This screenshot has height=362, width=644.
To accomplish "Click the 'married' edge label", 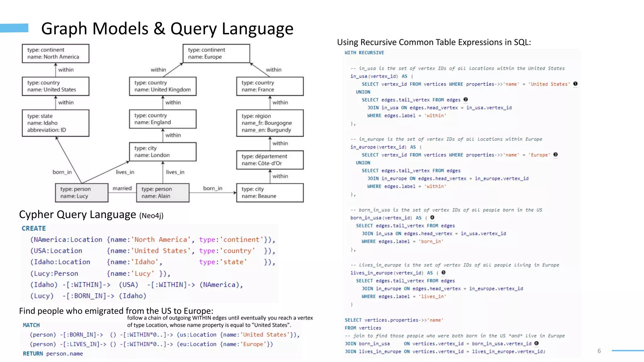I will [x=122, y=188].
